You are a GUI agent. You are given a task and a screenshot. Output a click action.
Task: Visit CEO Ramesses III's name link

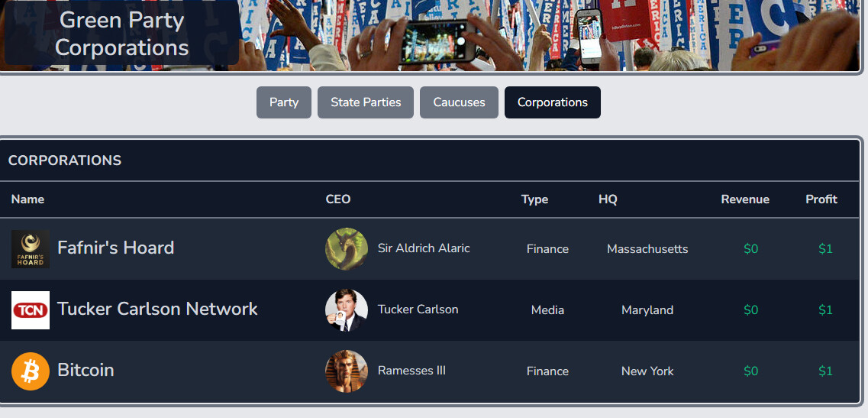[411, 371]
